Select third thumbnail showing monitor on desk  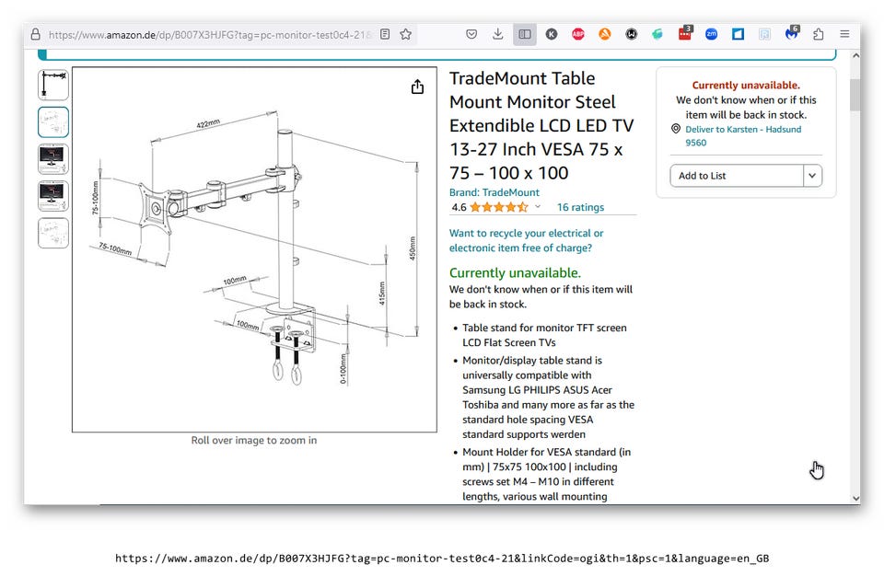point(53,159)
